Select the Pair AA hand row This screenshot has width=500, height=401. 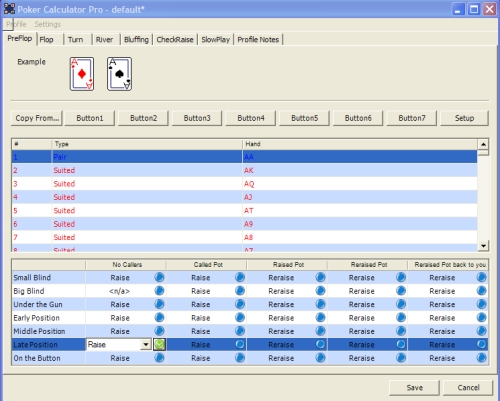(244, 157)
